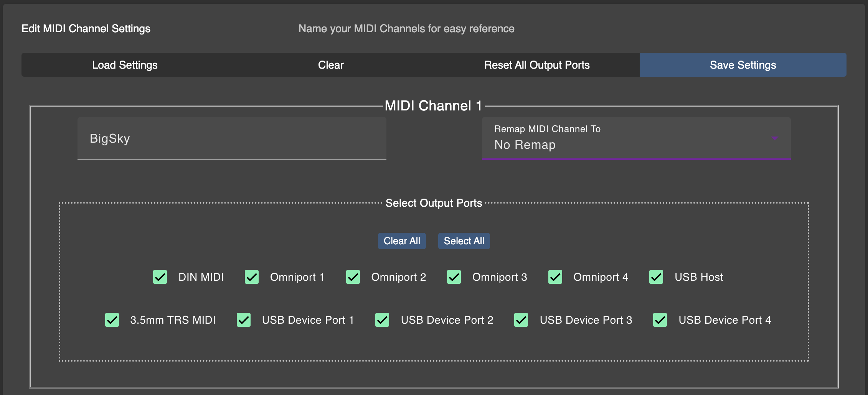Screen dimensions: 868x395
Task: Click Clear All output ports button
Action: point(402,241)
